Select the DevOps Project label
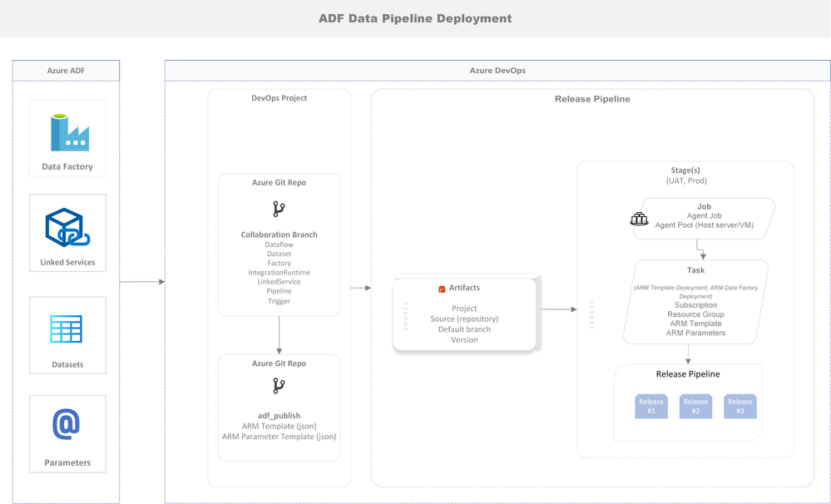Image resolution: width=831 pixels, height=504 pixels. pos(279,98)
